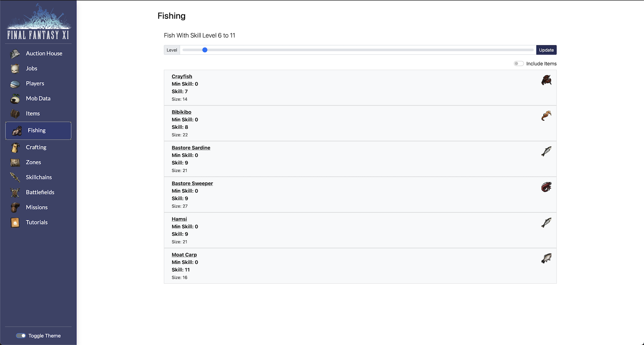
Task: Click the Level slider handle
Action: 205,50
